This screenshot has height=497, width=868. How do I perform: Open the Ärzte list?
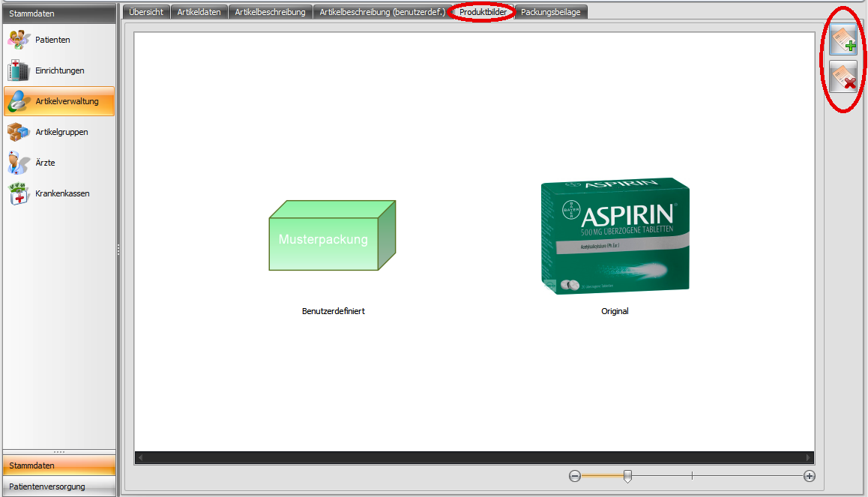[x=59, y=163]
